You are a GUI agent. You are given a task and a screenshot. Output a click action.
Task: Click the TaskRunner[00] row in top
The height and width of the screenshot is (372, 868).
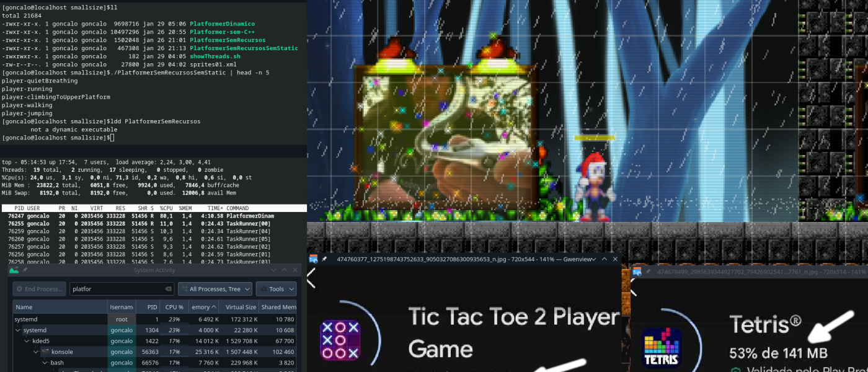[153, 223]
